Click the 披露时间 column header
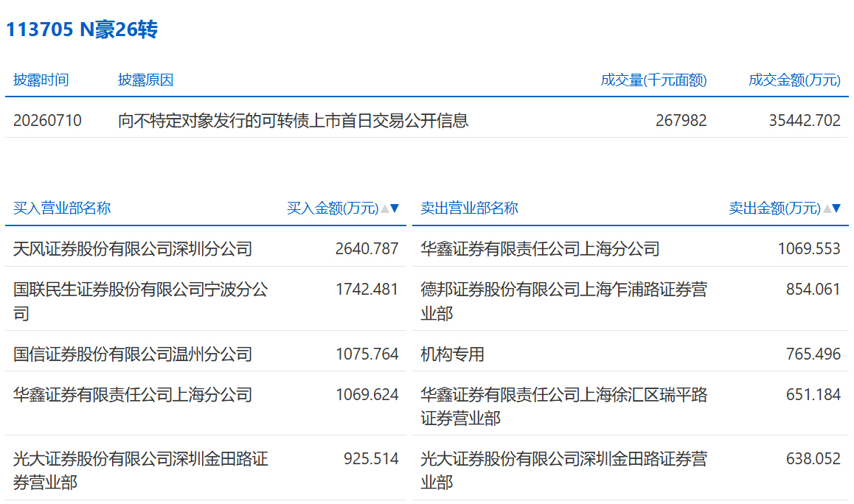This screenshot has width=854, height=504. [41, 80]
